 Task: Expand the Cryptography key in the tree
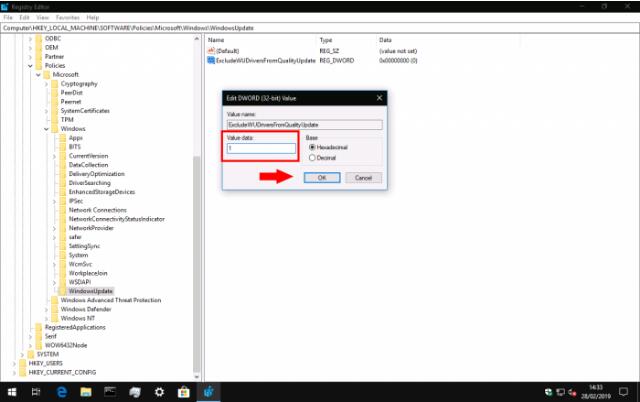point(47,84)
